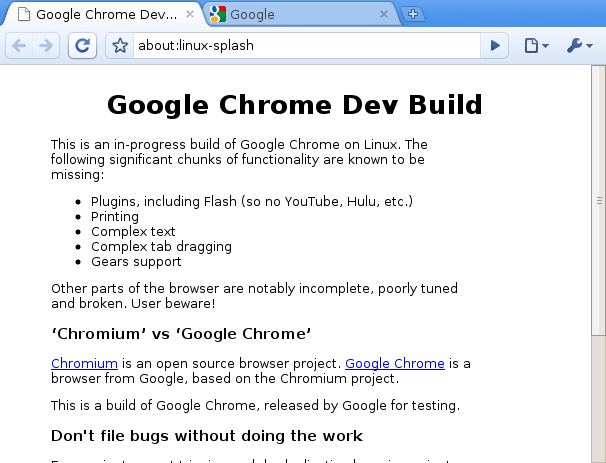Reload the current page
Viewport: 606px width, 463px height.
tap(82, 46)
